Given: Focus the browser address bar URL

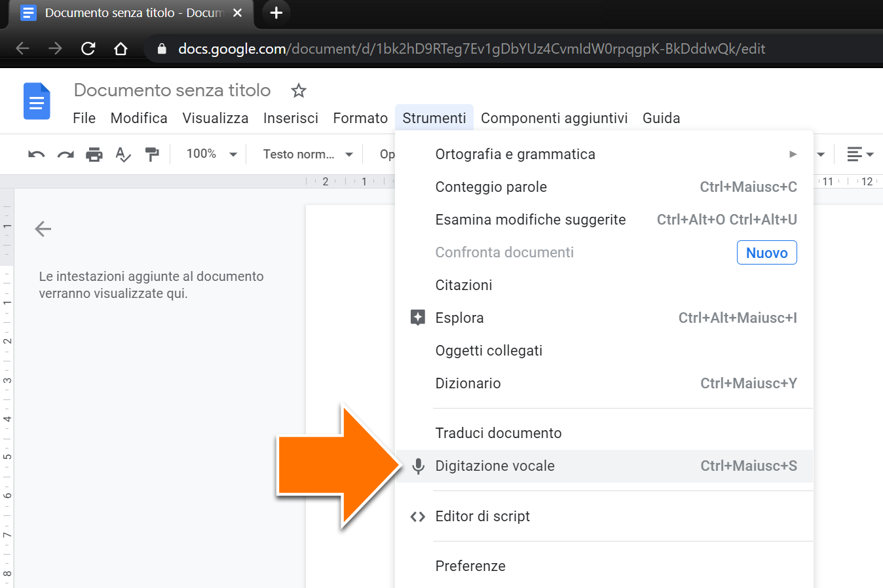Looking at the screenshot, I should 472,48.
